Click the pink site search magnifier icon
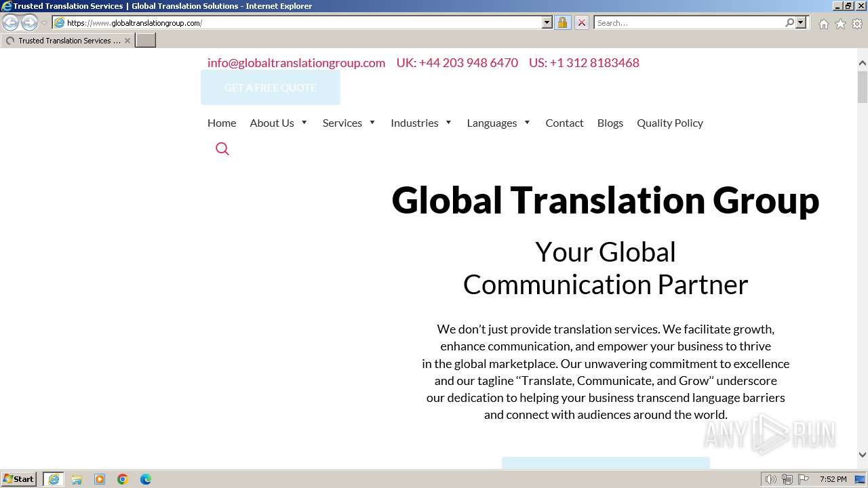The width and height of the screenshot is (868, 488). pos(222,149)
